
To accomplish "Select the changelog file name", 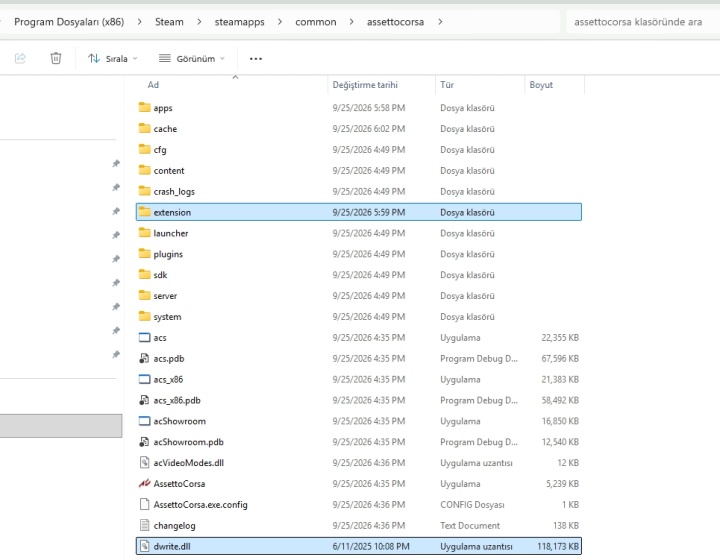I will point(174,526).
